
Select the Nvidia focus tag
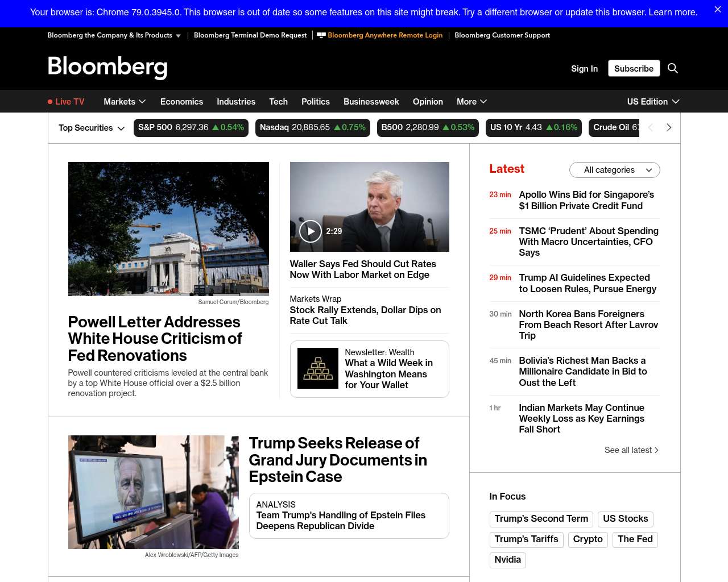point(508,560)
